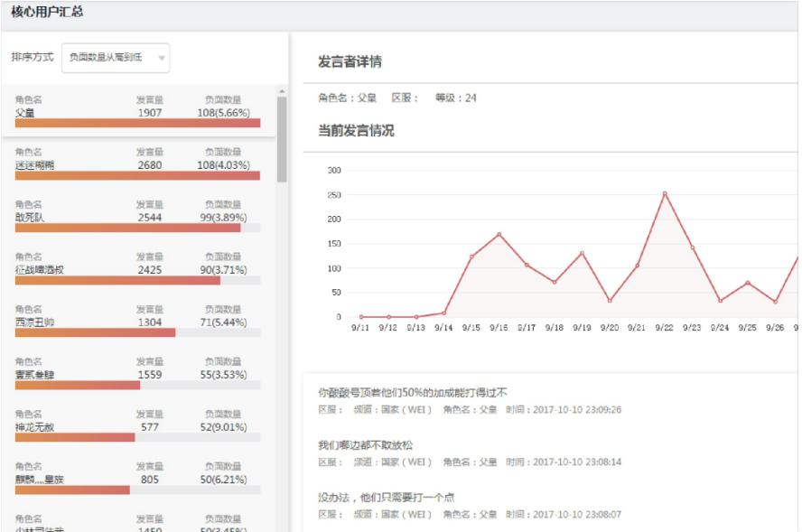This screenshot has height=532, width=802.
Task: Click the 9/19 data point on chart
Action: click(x=582, y=252)
